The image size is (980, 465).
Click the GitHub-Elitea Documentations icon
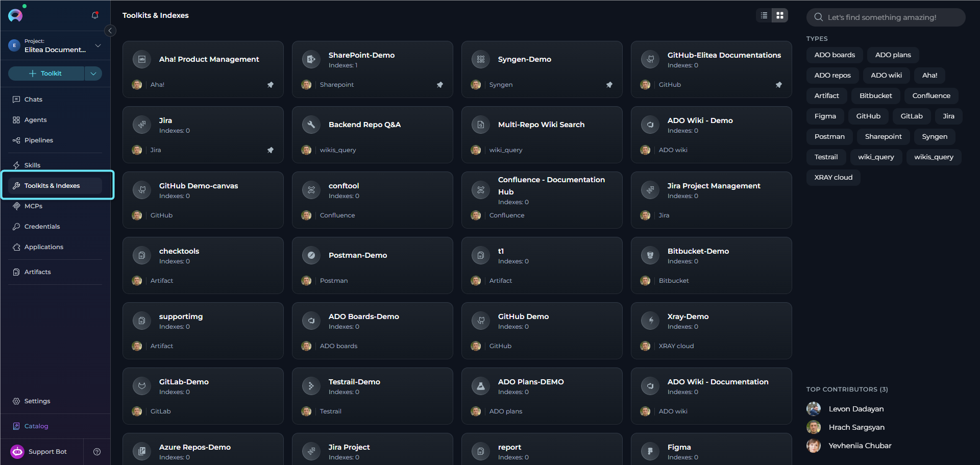click(x=650, y=59)
